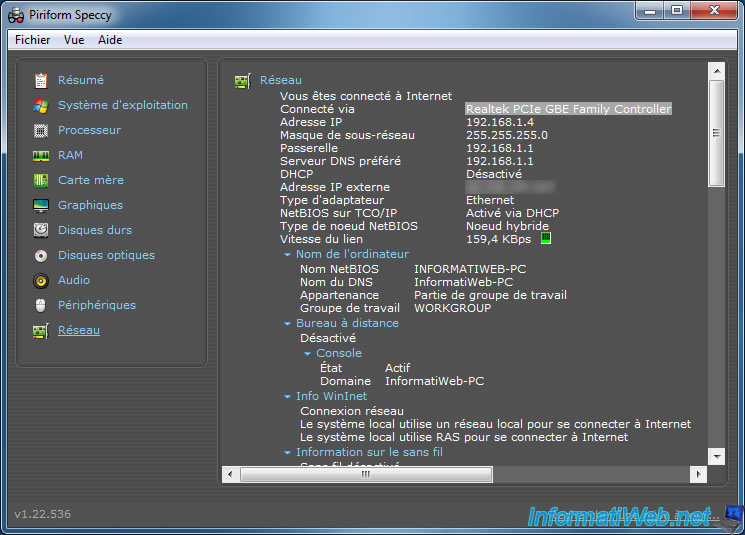Click the Audio speaker icon
This screenshot has width=745, height=535.
tap(41, 281)
